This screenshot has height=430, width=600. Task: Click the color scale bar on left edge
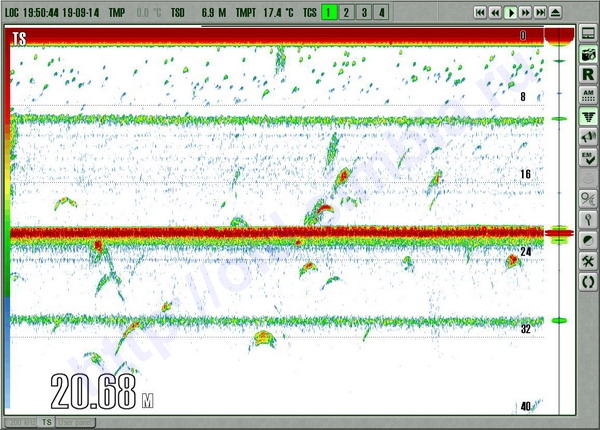(x=6, y=220)
